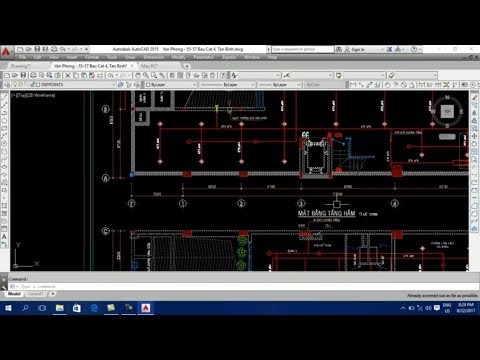Image resolution: width=480 pixels, height=360 pixels.
Task: Select the Zoom Realtime magnifier tool
Action: pos(146,75)
